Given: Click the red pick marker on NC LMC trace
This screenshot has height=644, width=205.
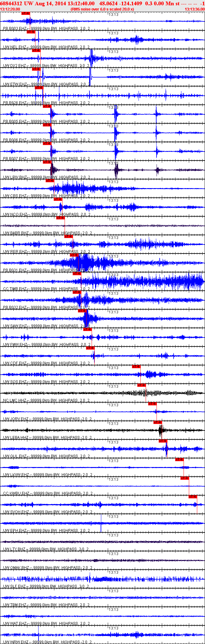Looking at the screenshot, I should 142,385.
